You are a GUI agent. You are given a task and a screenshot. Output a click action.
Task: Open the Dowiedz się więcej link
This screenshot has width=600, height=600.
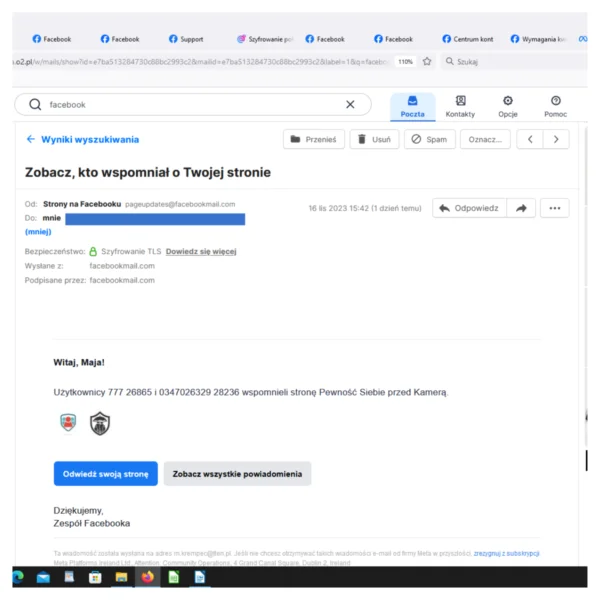[x=201, y=251]
